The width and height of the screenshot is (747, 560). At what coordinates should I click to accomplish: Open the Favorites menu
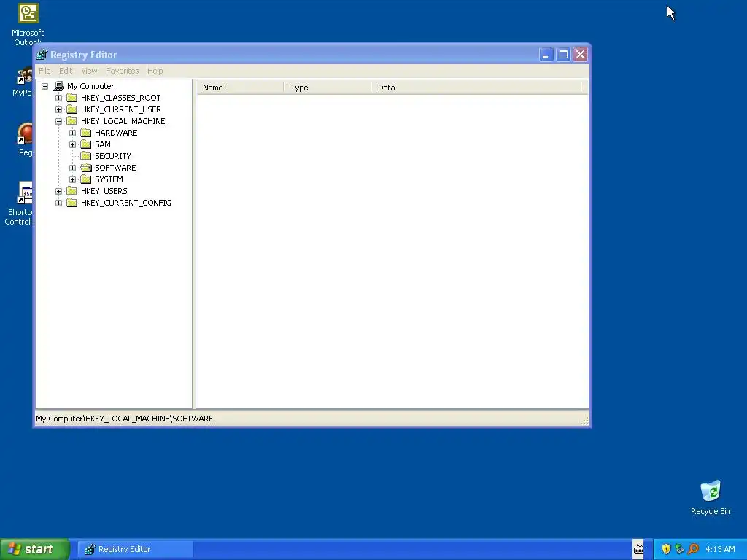click(x=123, y=71)
